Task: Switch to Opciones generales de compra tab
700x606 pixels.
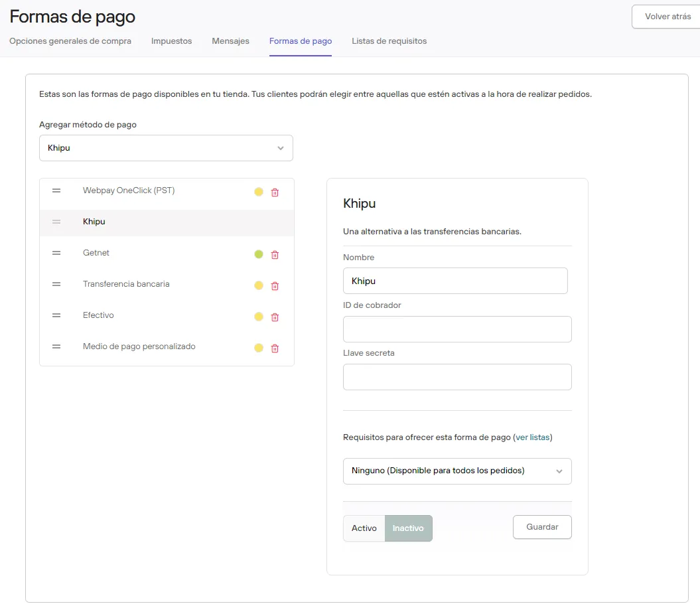Action: coord(70,41)
